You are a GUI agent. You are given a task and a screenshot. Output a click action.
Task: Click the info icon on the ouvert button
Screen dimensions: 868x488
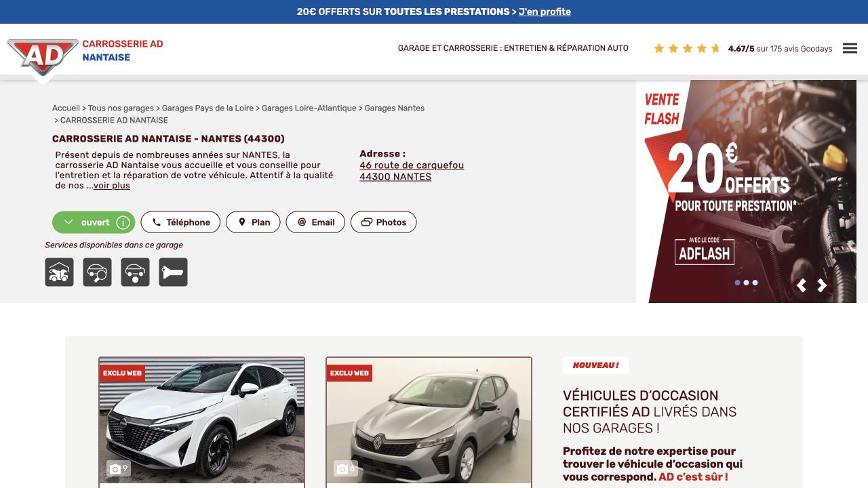(x=123, y=222)
